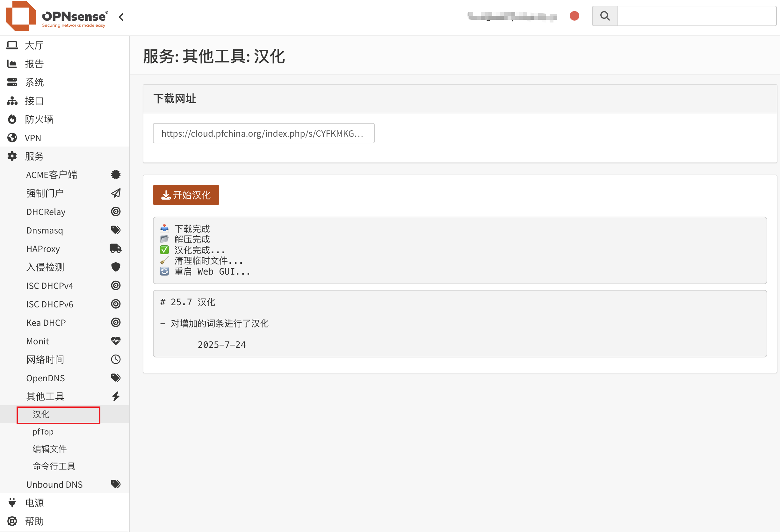780x532 pixels.
Task: Focus the top search text box
Action: 697,16
